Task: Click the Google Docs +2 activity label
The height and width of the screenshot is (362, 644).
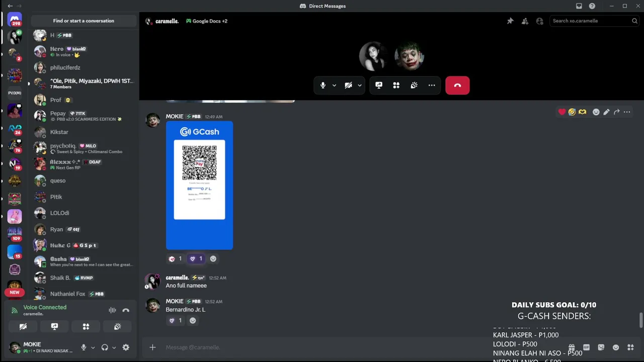Action: point(207,21)
